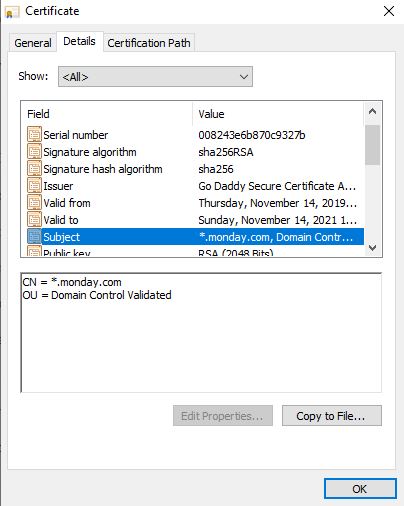Open the Certification Path tab
Viewport: 404px width, 506px height.
(149, 43)
